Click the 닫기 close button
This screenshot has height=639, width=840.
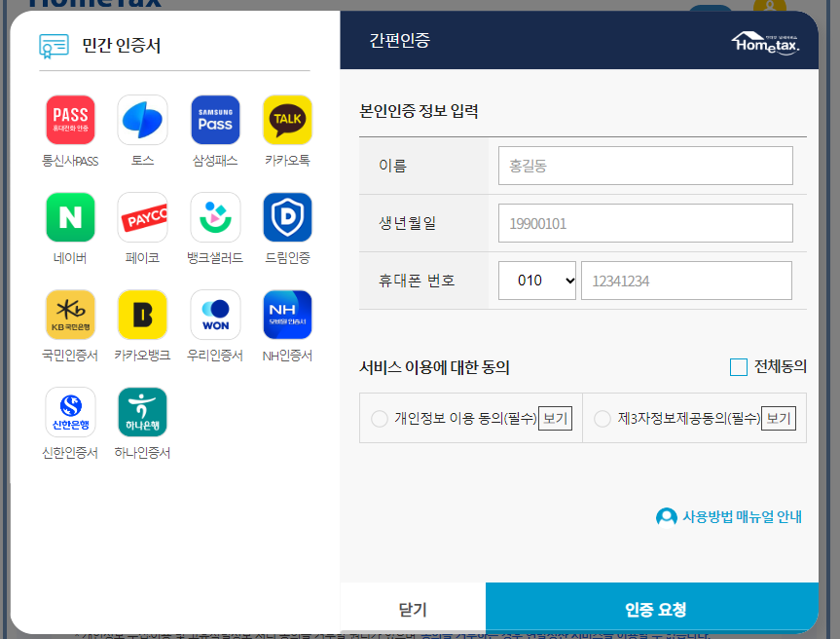point(413,610)
